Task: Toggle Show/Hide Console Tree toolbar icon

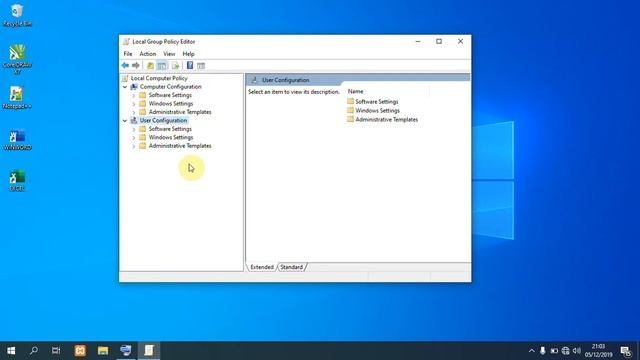Action: 162,66
